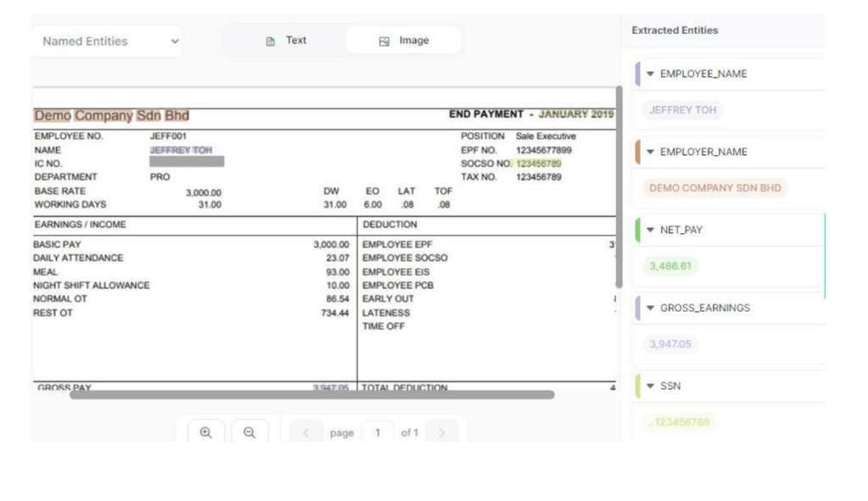Viewport: 868px width, 501px height.
Task: Go to the previous page arrow
Action: (x=305, y=433)
